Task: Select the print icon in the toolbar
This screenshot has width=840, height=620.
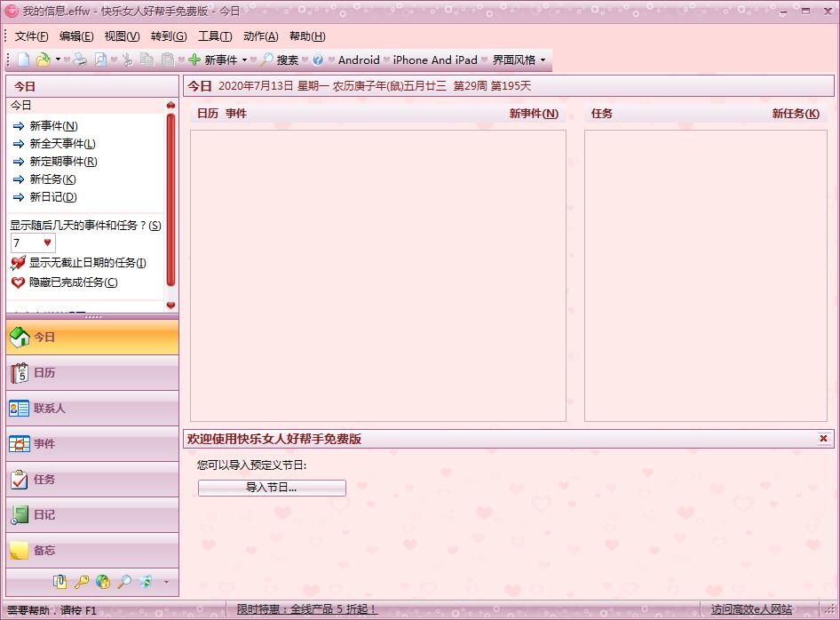Action: click(x=79, y=60)
